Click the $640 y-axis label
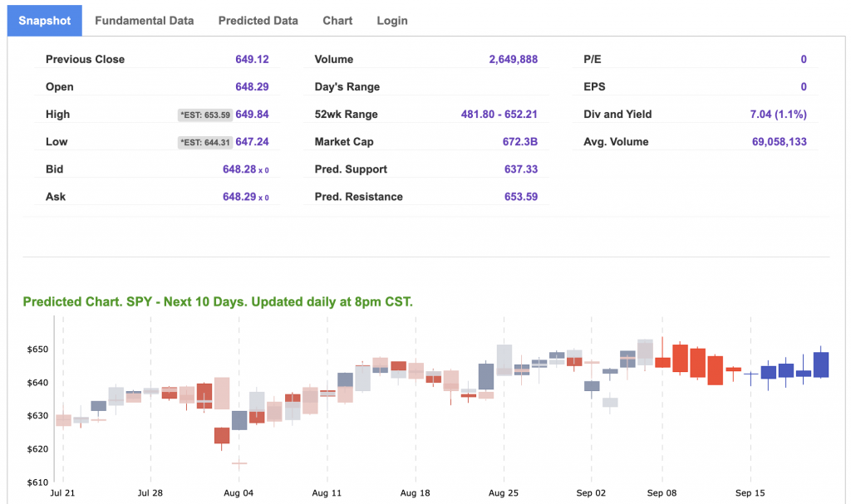Image resolution: width=851 pixels, height=504 pixels. pos(37,383)
